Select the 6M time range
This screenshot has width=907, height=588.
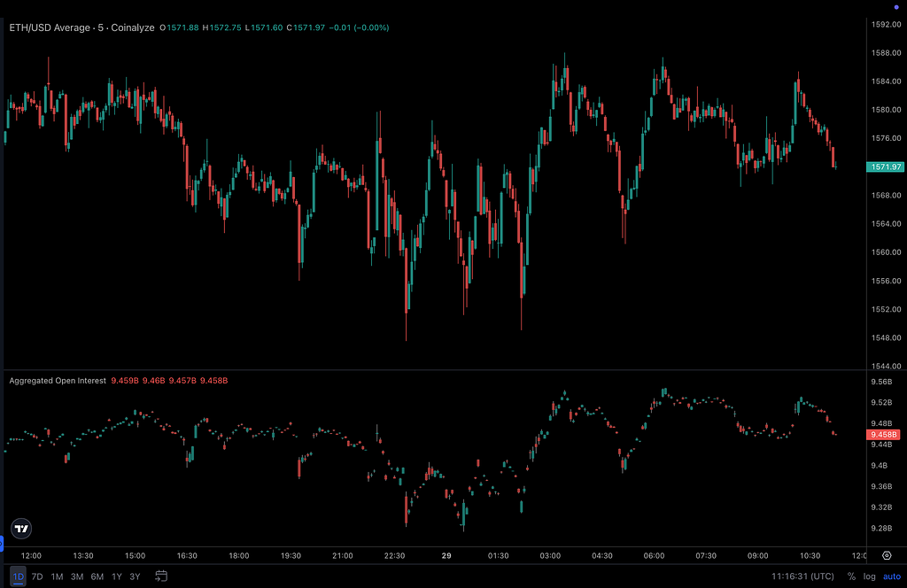pyautogui.click(x=97, y=576)
